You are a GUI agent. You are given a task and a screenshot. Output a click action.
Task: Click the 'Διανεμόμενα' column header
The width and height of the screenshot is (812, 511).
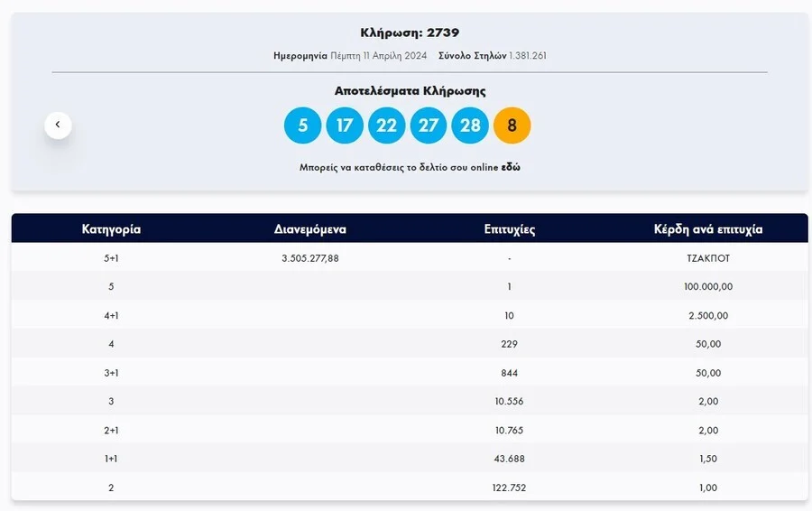tap(309, 229)
